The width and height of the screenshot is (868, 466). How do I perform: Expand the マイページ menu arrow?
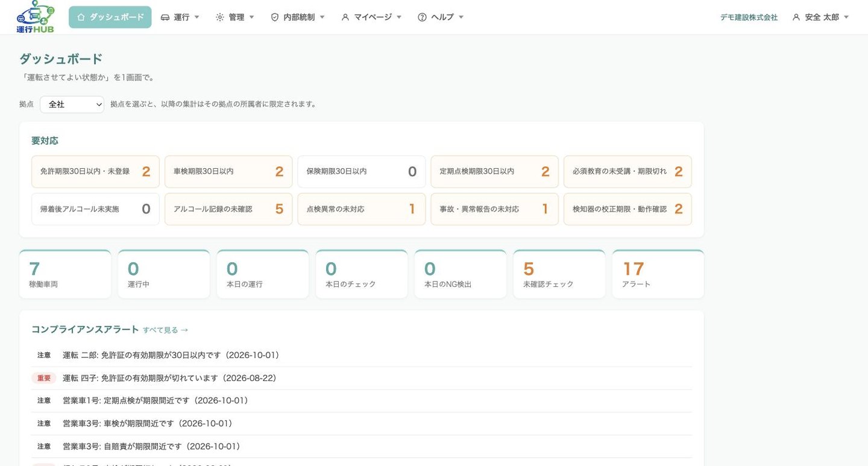[398, 17]
